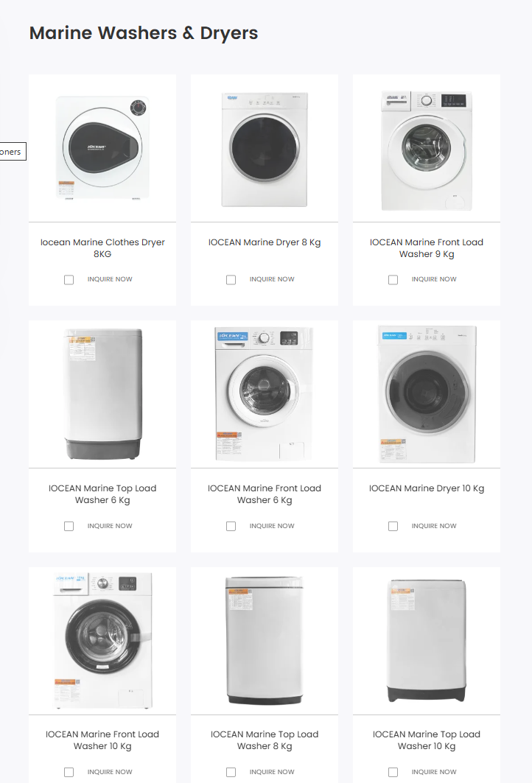Click Inquire Now for Top Load Washer 8 Kg
This screenshot has width=532, height=783.
point(272,772)
